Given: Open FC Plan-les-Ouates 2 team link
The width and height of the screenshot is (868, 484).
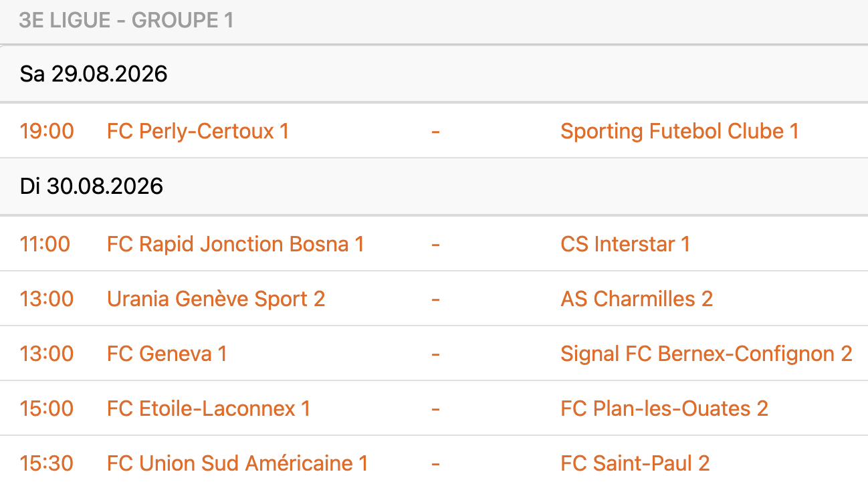Looking at the screenshot, I should point(664,408).
